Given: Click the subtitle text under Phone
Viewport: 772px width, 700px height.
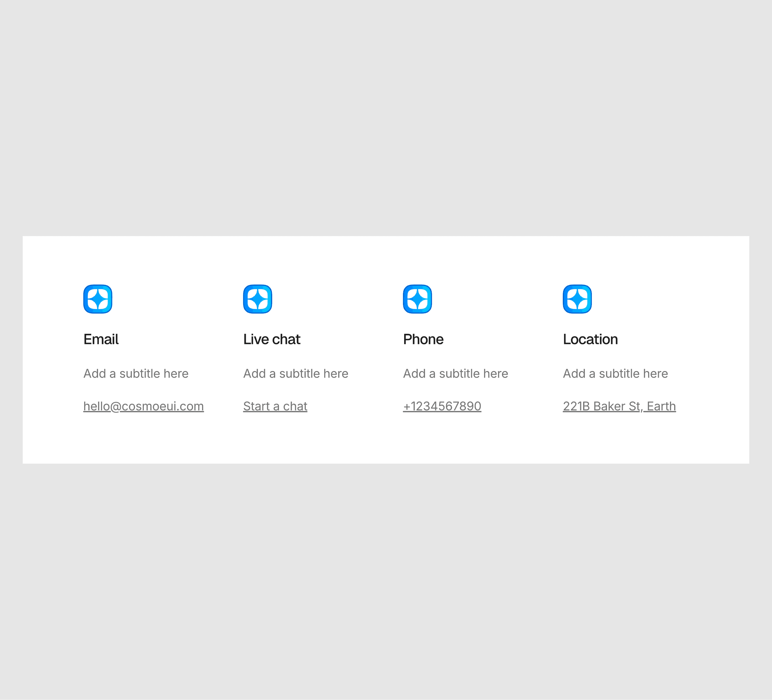Looking at the screenshot, I should (x=455, y=374).
